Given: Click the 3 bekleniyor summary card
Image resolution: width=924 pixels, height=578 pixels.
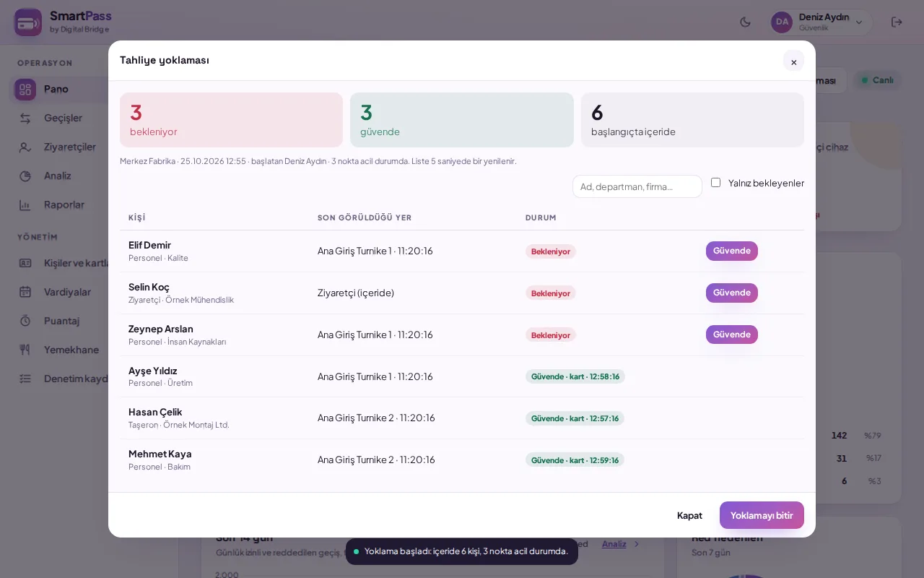Looking at the screenshot, I should coord(231,120).
